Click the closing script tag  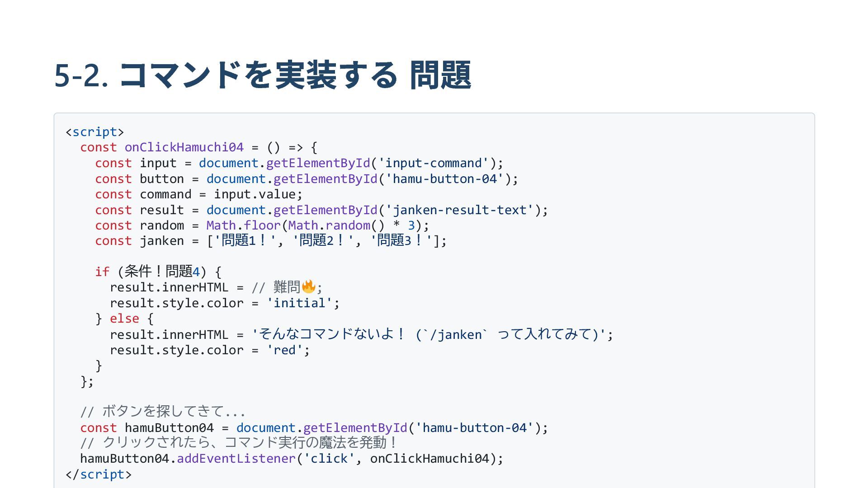(x=98, y=474)
